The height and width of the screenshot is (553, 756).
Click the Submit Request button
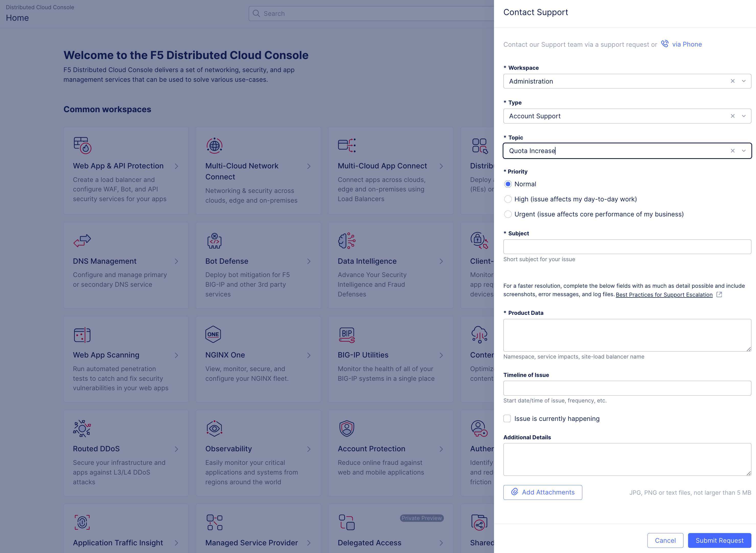[x=719, y=540]
